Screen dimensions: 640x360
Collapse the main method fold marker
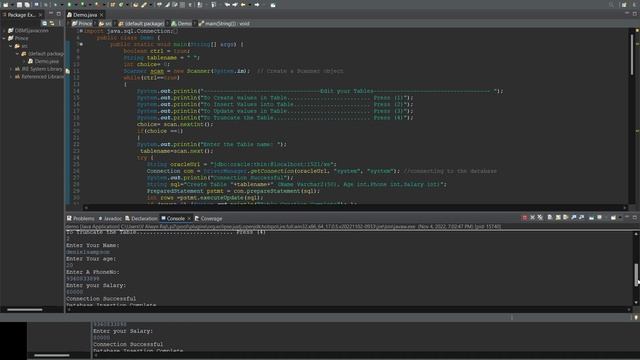coord(81,44)
